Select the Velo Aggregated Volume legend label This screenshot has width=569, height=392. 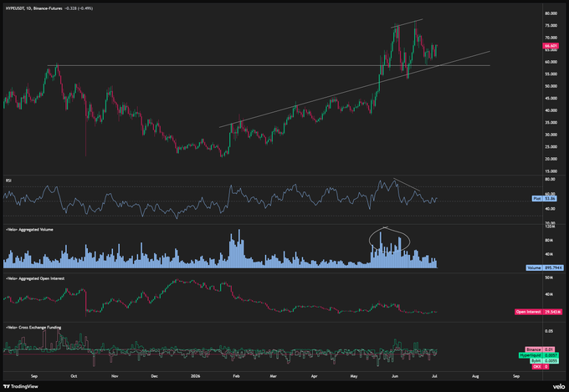coord(29,230)
